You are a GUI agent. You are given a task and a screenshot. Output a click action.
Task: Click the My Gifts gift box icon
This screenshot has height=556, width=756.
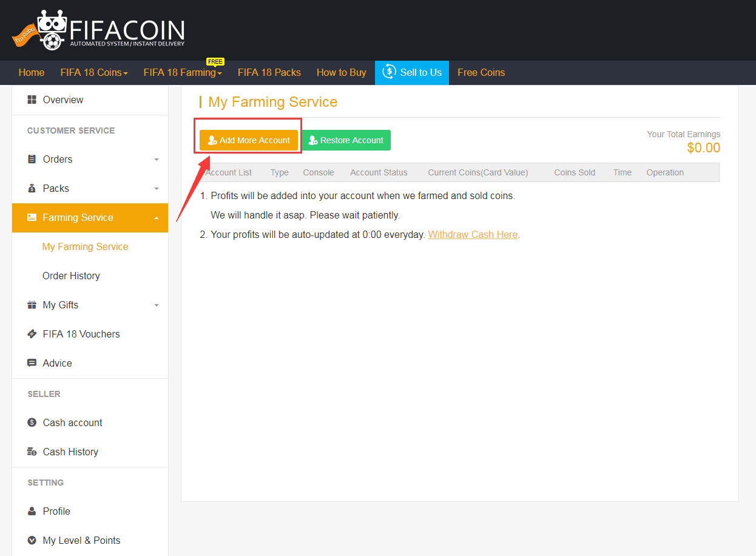32,305
